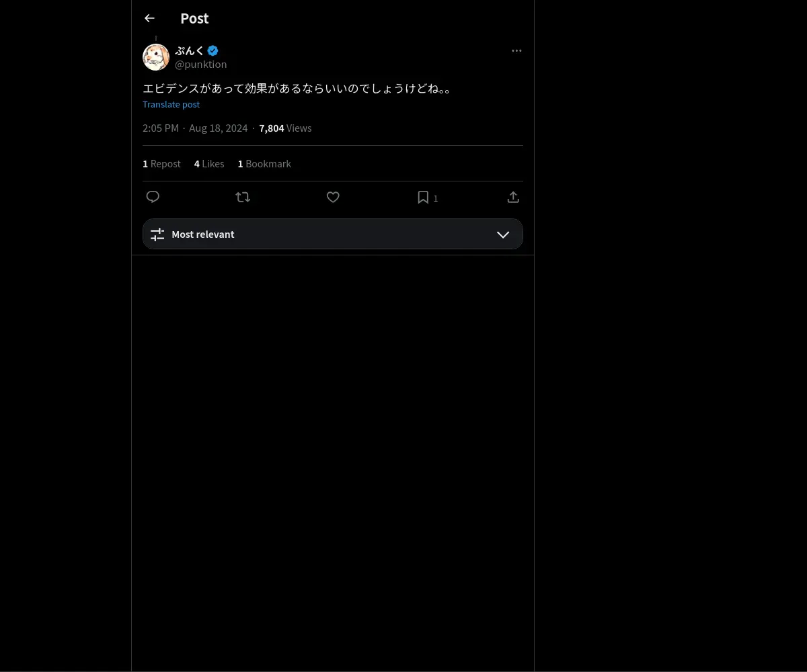Click the share upload icon
Viewport: 807px width, 672px height.
[x=513, y=197]
